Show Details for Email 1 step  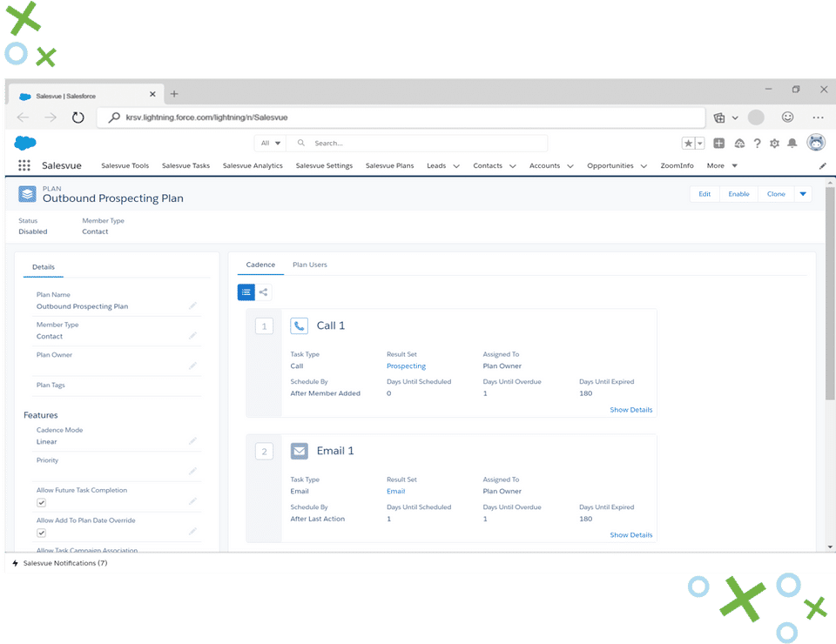pos(630,535)
